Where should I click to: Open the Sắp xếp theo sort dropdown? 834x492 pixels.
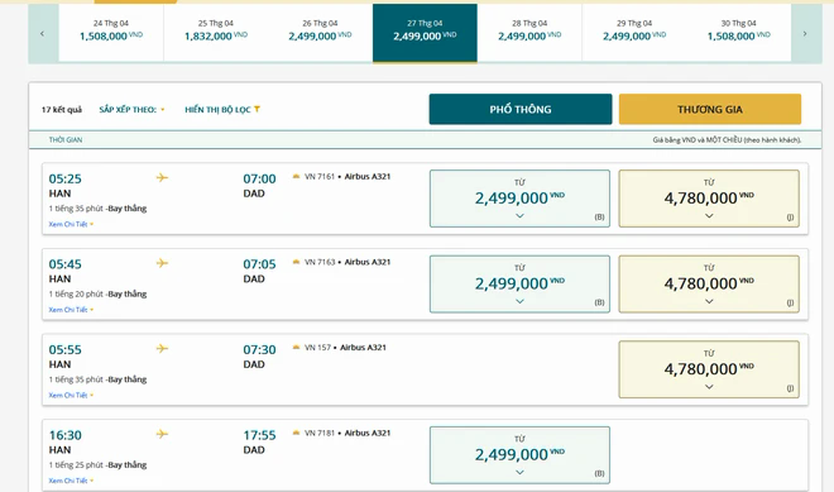(x=131, y=110)
